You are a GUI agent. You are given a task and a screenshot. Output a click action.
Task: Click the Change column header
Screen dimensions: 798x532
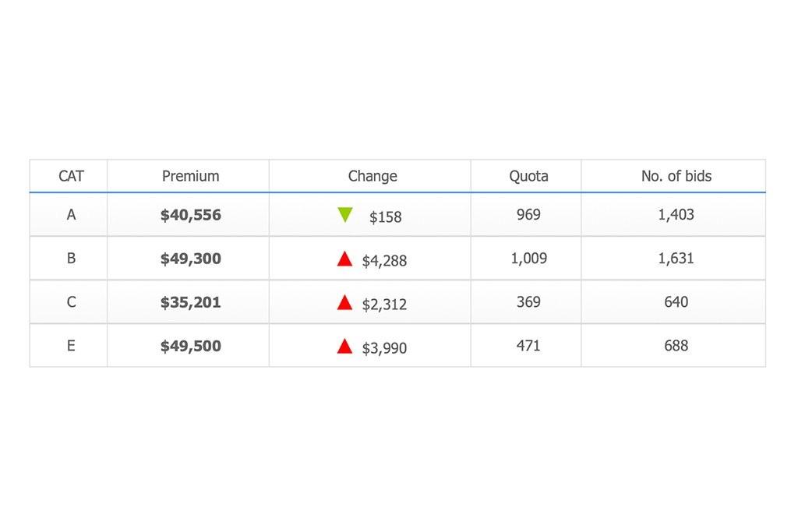(x=373, y=176)
